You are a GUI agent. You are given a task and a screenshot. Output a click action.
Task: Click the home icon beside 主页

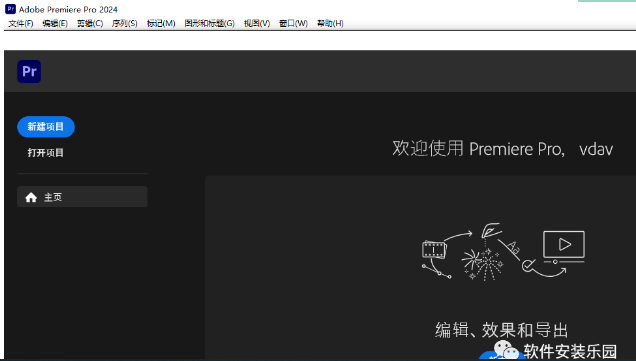click(x=31, y=197)
